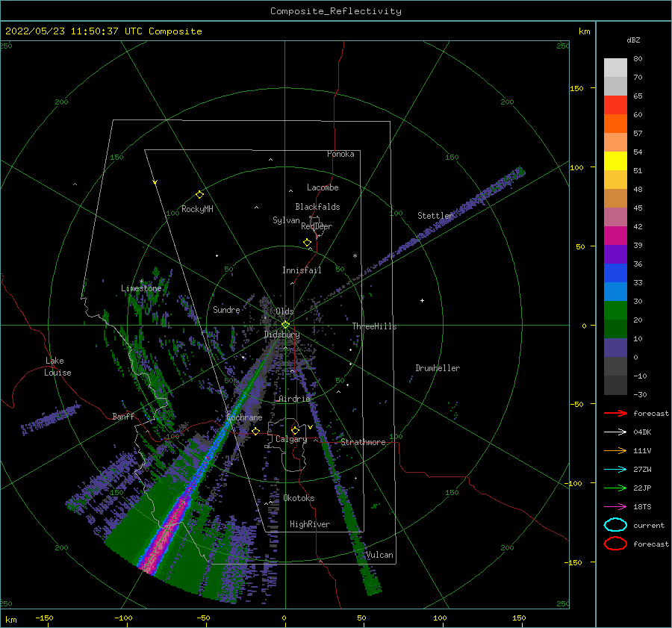Click the Didsbury label
This screenshot has height=628, width=672.
coord(281,335)
